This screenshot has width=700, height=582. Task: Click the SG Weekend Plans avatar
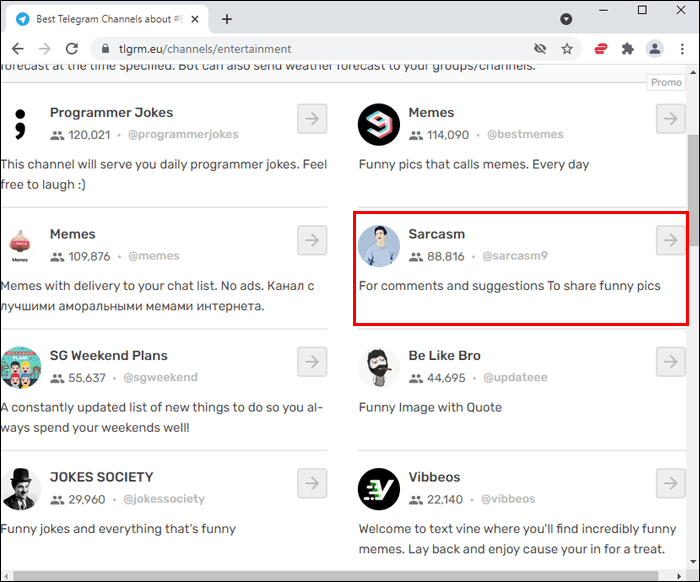click(21, 367)
